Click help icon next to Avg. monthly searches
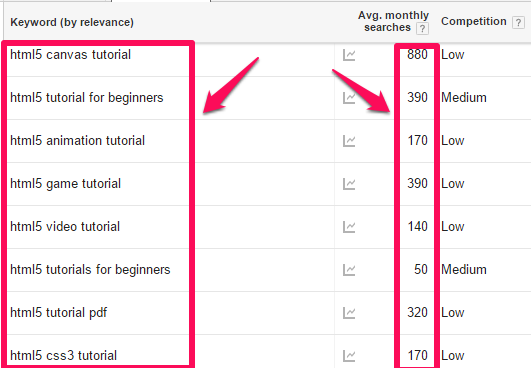The width and height of the screenshot is (531, 368). pos(422,28)
